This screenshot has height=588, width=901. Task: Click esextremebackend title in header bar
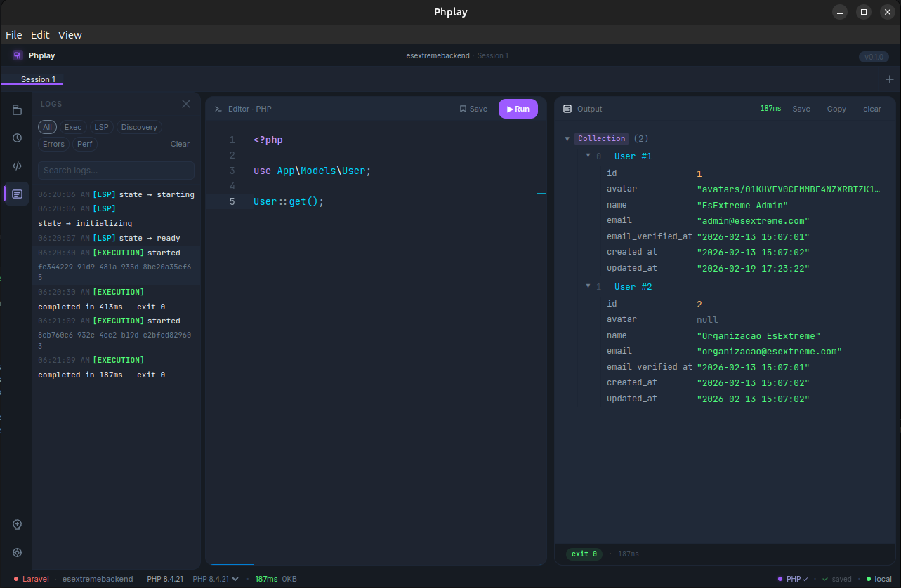pos(438,55)
